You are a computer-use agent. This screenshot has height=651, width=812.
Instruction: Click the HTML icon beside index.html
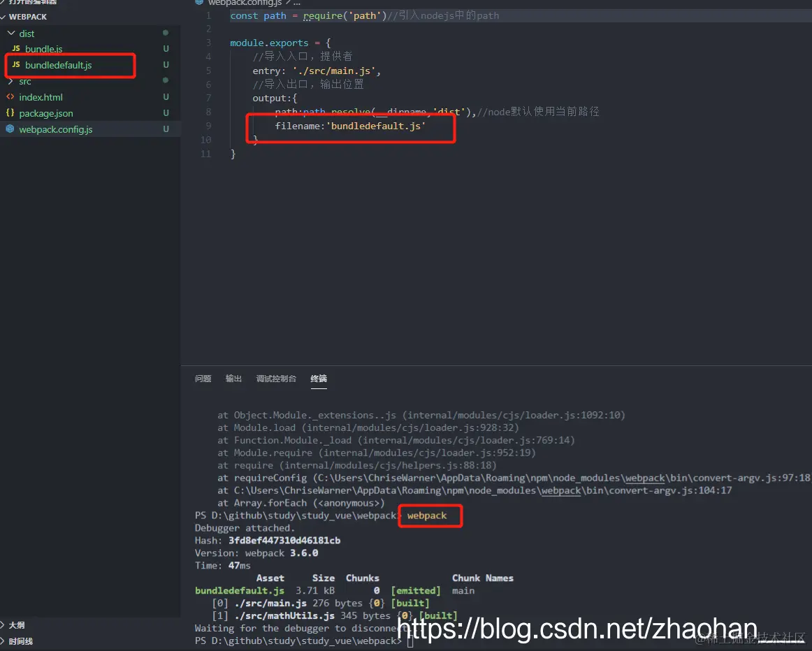point(10,97)
